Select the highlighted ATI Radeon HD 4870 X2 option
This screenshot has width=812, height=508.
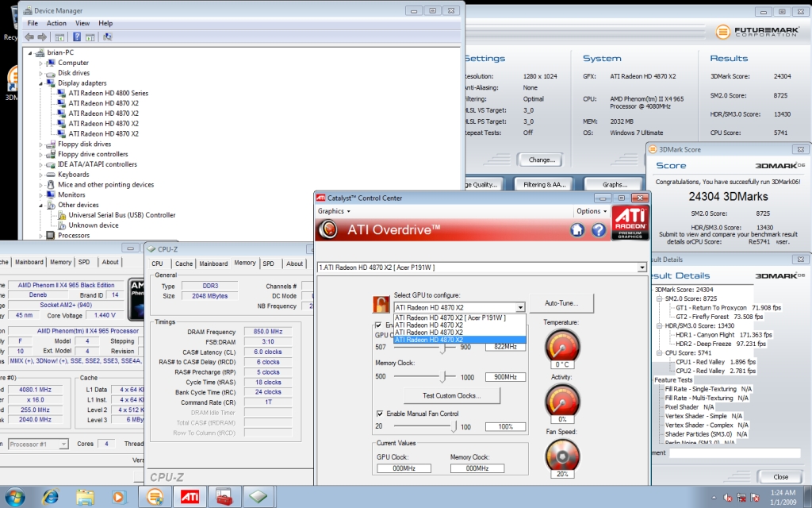[460, 340]
